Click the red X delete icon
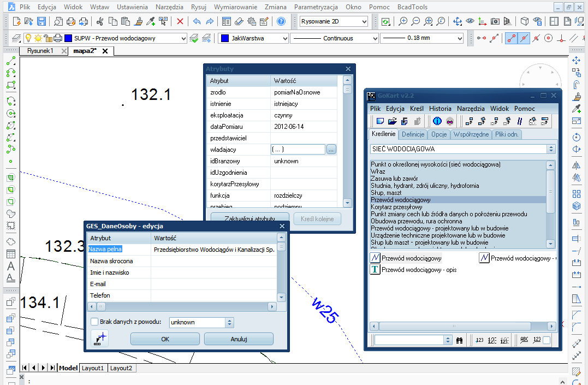The width and height of the screenshot is (588, 385). point(180,22)
